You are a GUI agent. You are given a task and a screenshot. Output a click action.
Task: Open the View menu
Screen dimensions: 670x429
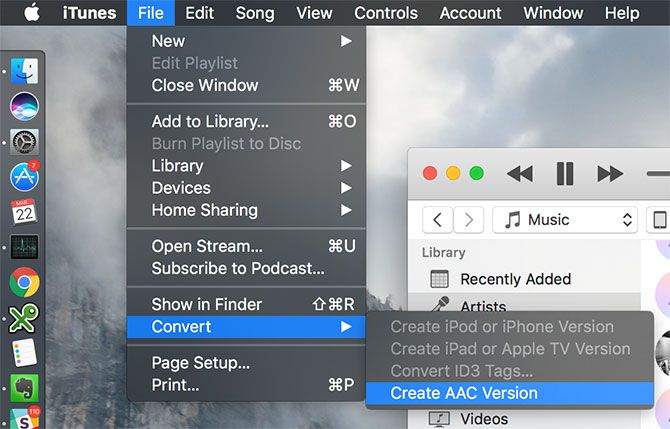pyautogui.click(x=314, y=13)
